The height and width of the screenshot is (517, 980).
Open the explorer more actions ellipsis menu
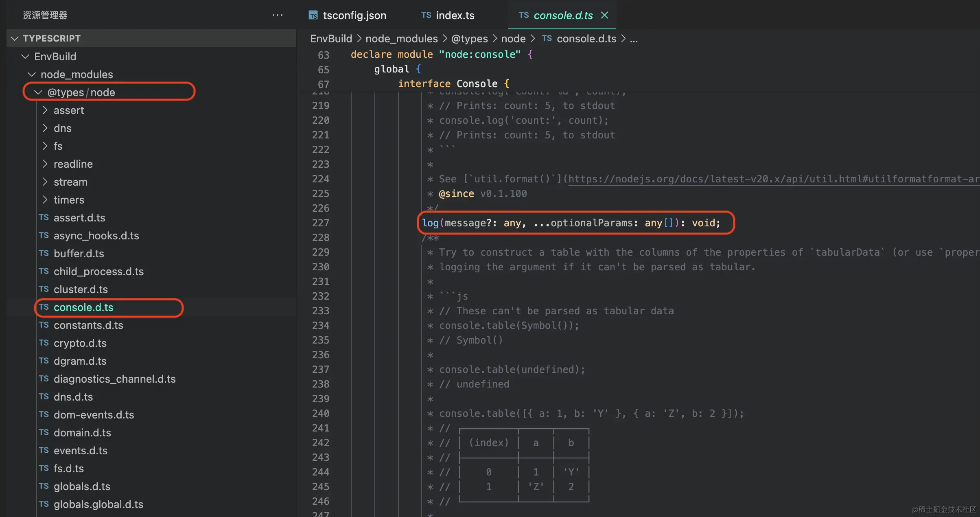click(277, 15)
